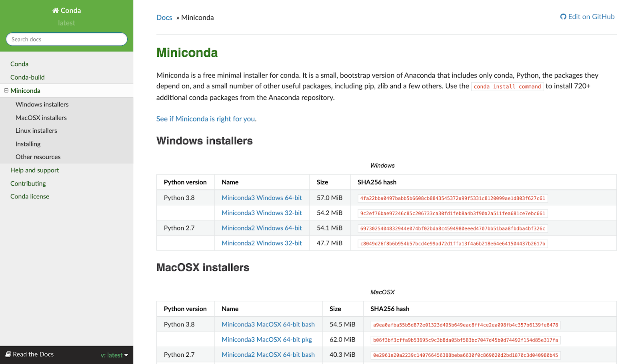Click the SHA256 hash starting with 69730254
640x364 pixels.
(453, 229)
